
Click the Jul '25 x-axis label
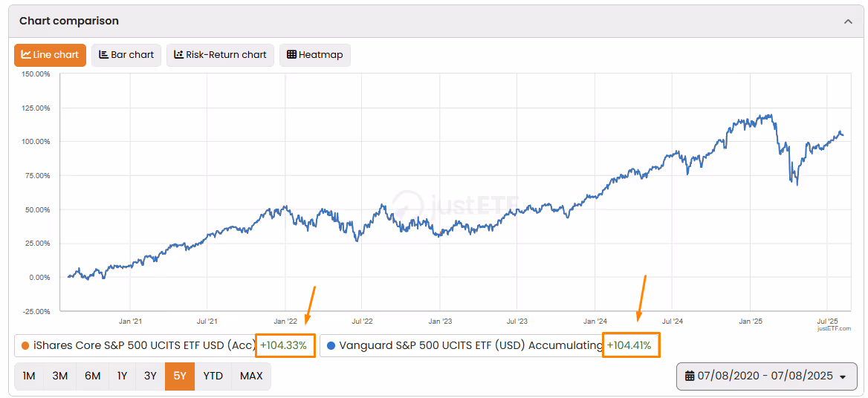(x=827, y=321)
